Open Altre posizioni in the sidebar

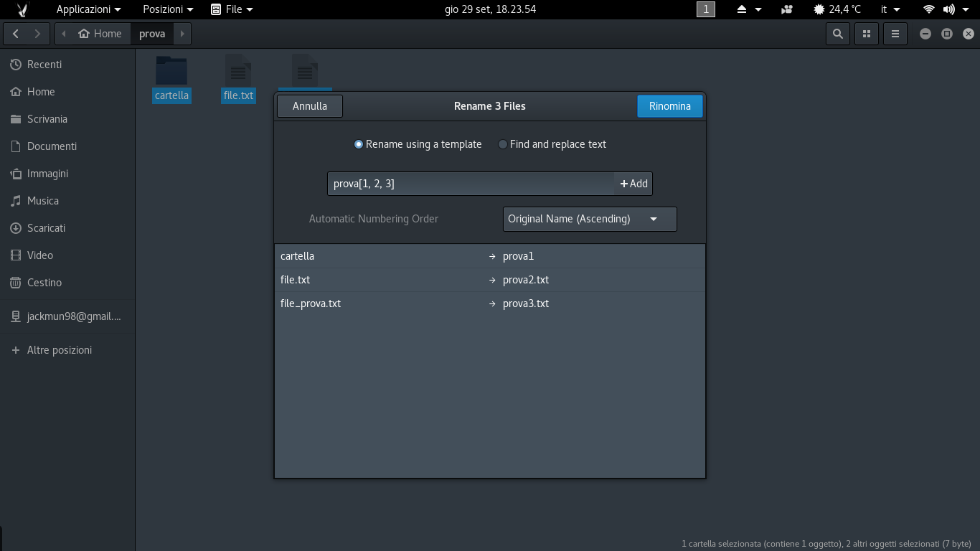point(67,350)
